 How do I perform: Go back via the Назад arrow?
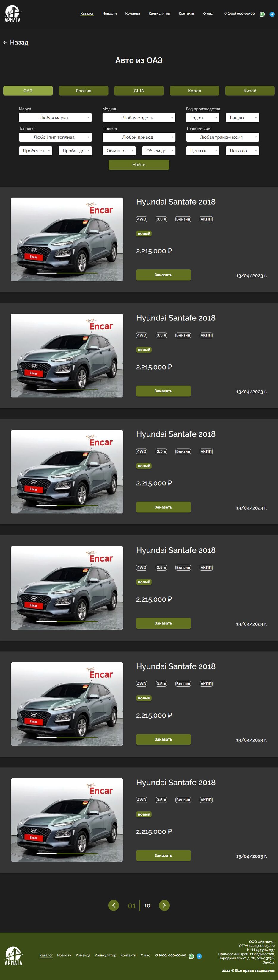pos(15,43)
